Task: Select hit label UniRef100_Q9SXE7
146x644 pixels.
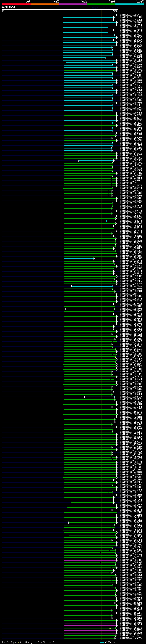Action: point(131,67)
